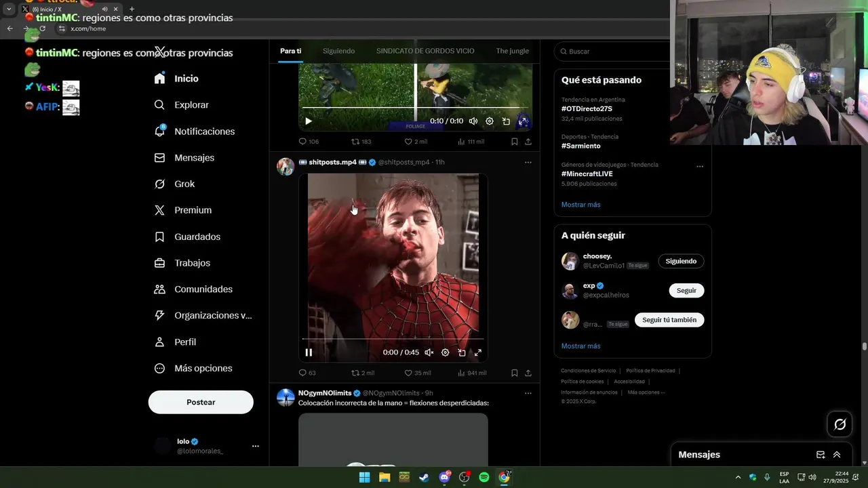This screenshot has height=488, width=868.
Task: Click Siguiendo button for choosey.
Action: (681, 261)
